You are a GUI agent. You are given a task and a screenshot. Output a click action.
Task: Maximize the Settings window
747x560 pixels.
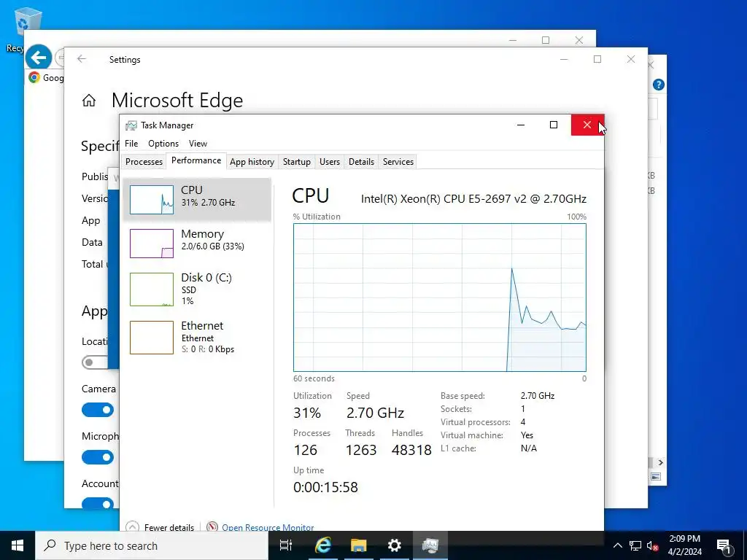(x=597, y=59)
